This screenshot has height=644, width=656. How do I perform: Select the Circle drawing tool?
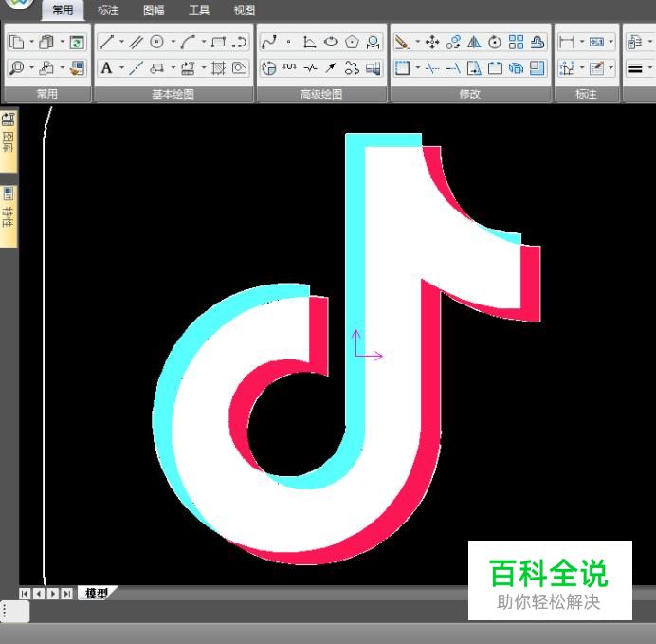click(157, 42)
